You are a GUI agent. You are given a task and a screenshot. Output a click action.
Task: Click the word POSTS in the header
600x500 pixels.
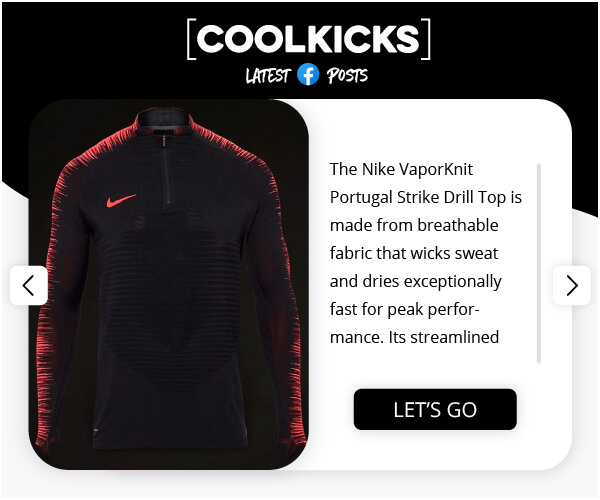tap(347, 75)
